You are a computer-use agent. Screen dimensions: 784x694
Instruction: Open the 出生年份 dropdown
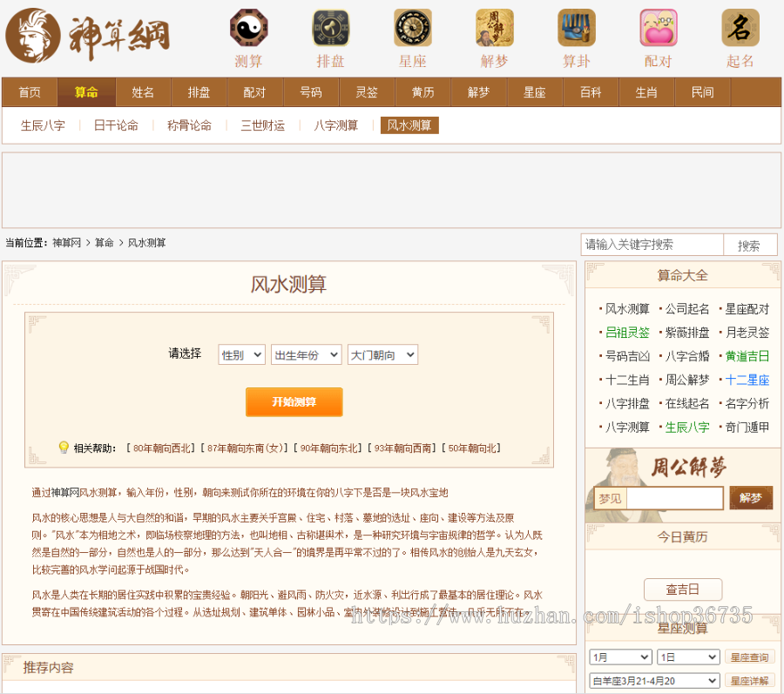(305, 354)
